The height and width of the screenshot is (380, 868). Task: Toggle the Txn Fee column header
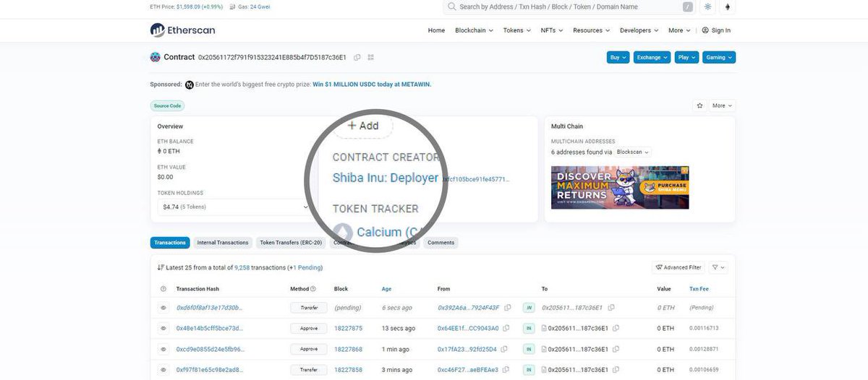(699, 289)
